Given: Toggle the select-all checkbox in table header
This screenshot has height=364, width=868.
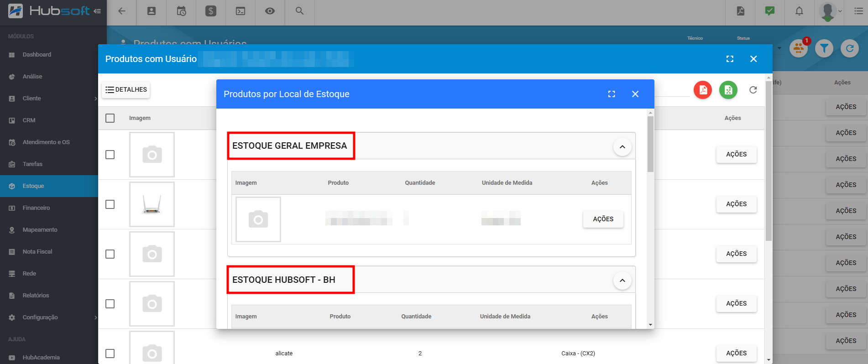Looking at the screenshot, I should tap(110, 118).
